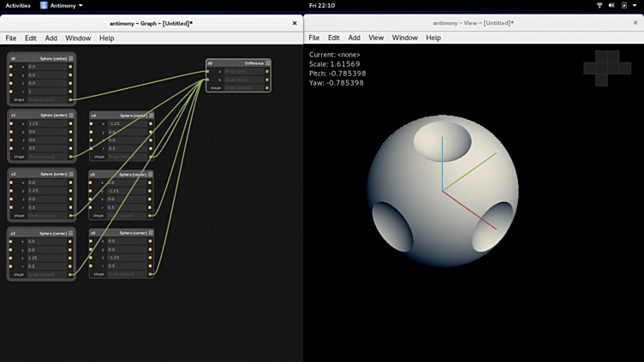Open the clock showing Fri 22:10
Viewport: 644px width, 362px height.
pos(322,5)
